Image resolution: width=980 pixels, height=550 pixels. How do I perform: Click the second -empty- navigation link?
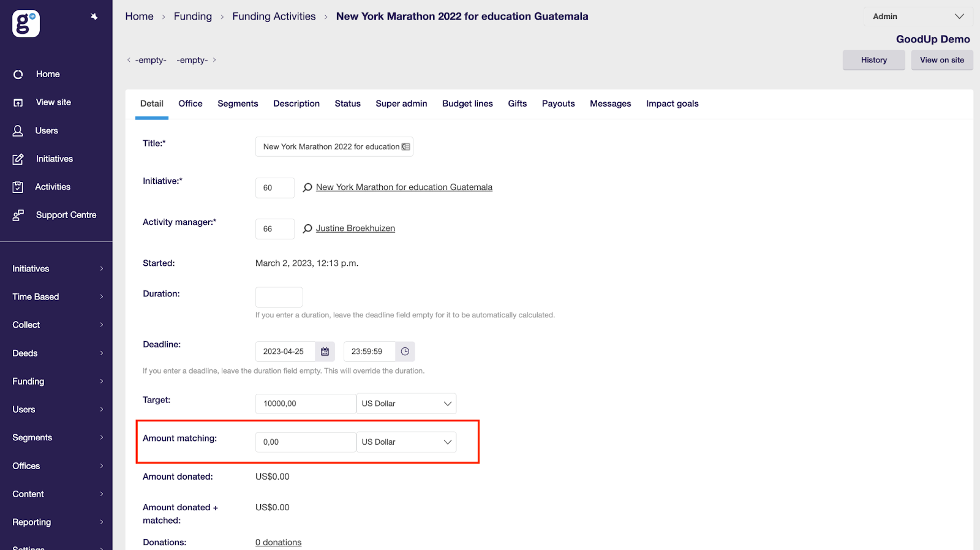click(x=192, y=60)
